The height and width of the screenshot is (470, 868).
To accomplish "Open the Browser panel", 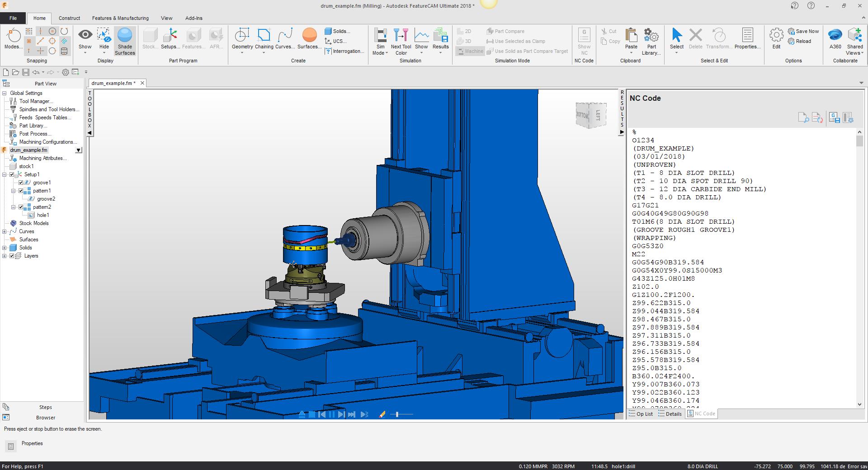I will click(x=45, y=418).
